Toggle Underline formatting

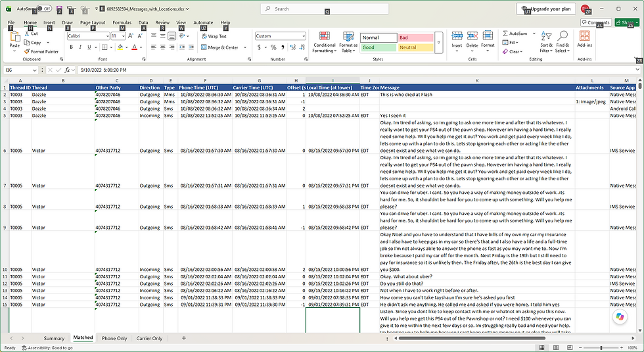click(89, 47)
